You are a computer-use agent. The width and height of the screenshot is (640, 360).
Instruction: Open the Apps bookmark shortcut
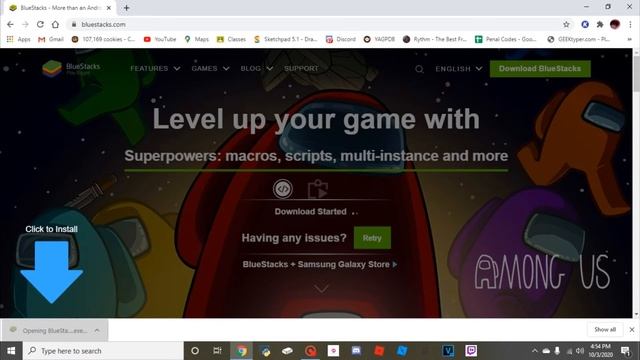pyautogui.click(x=19, y=39)
